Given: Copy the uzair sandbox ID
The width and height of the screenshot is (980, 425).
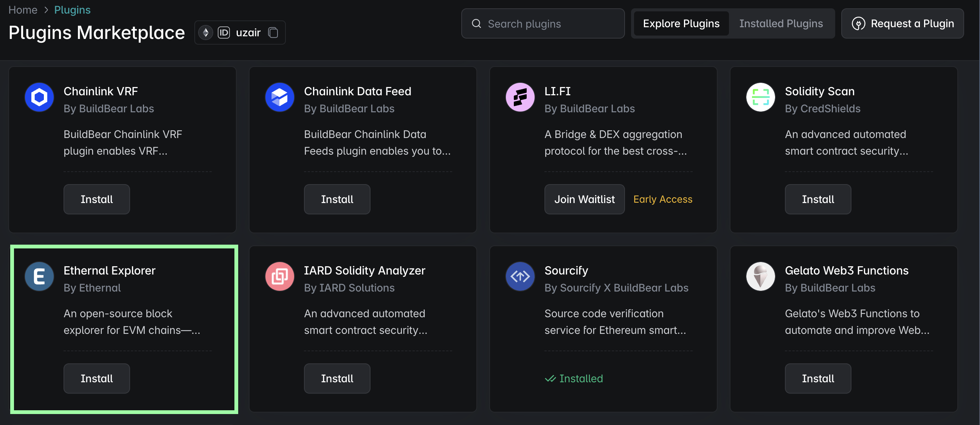Looking at the screenshot, I should click(273, 33).
